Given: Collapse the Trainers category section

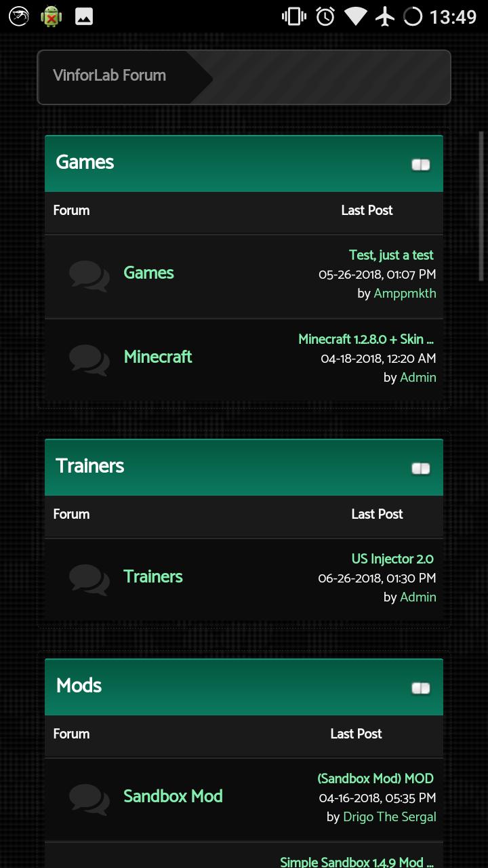Looking at the screenshot, I should point(420,469).
